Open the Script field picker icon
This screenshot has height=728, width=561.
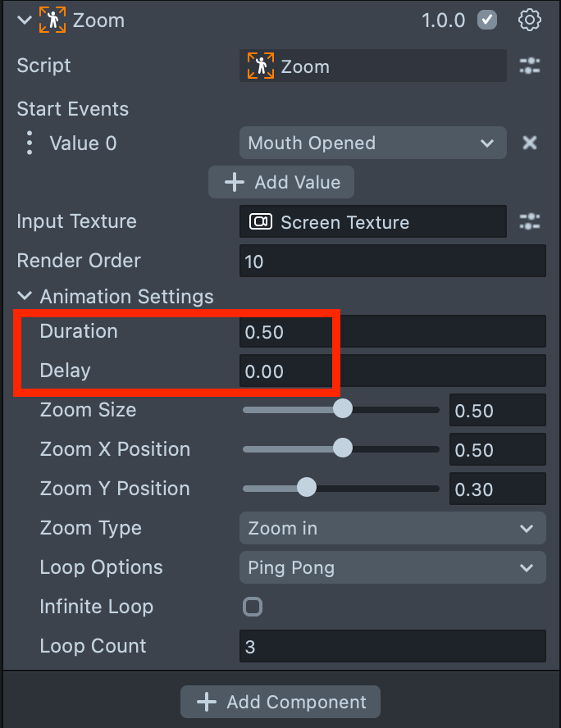530,66
